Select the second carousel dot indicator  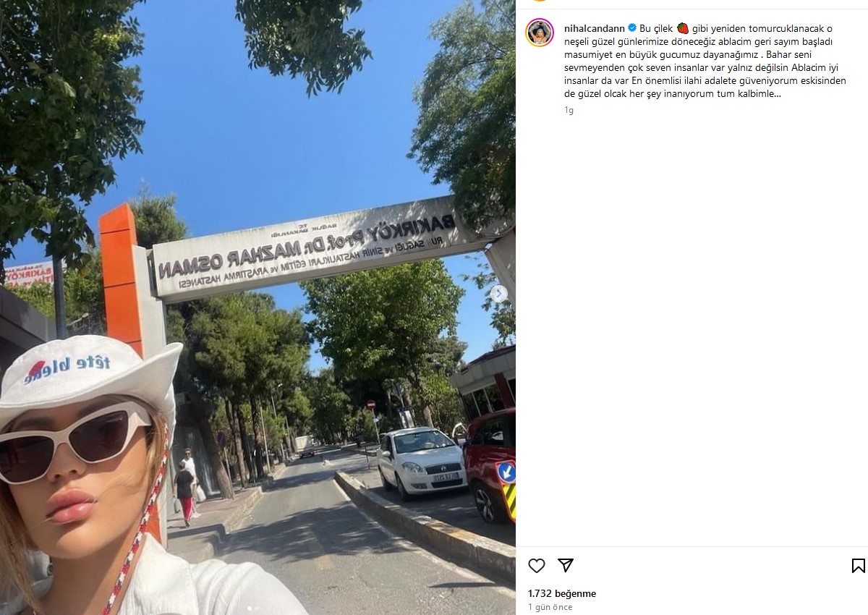[258, 608]
